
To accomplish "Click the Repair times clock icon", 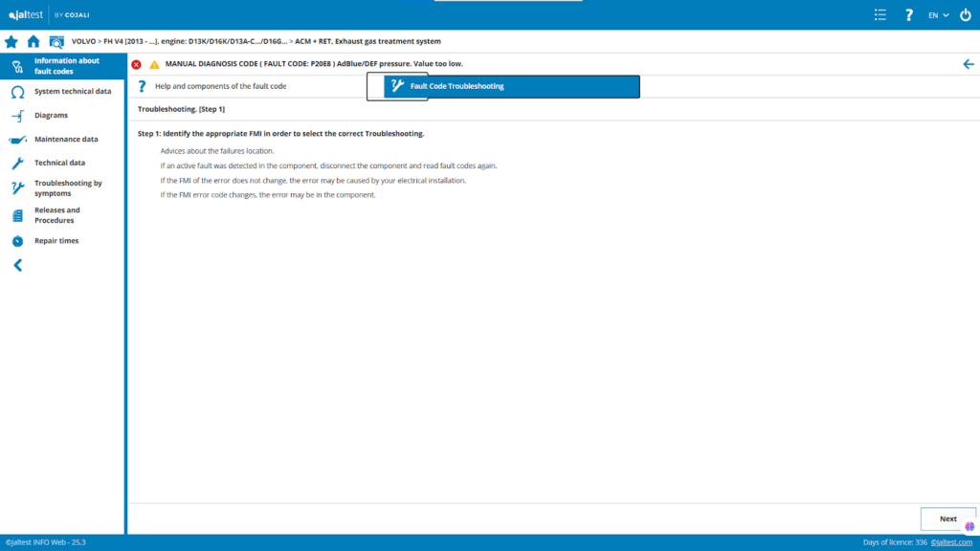I will pos(17,241).
